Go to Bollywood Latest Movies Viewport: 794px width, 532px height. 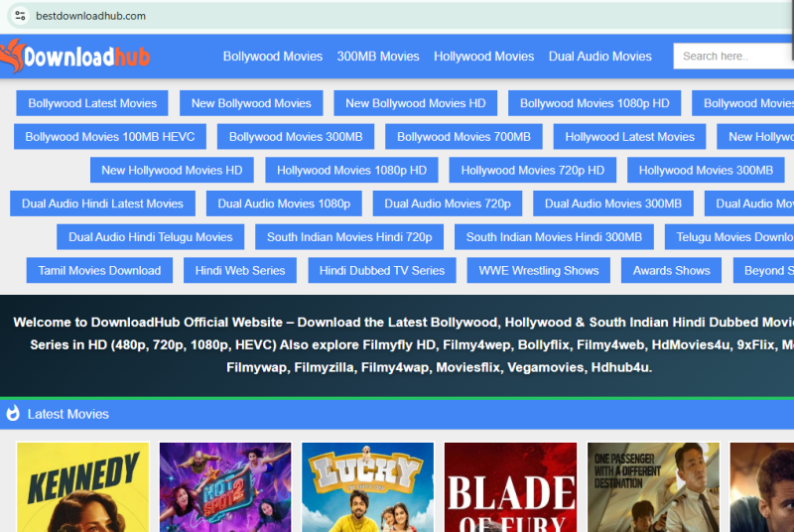(92, 103)
